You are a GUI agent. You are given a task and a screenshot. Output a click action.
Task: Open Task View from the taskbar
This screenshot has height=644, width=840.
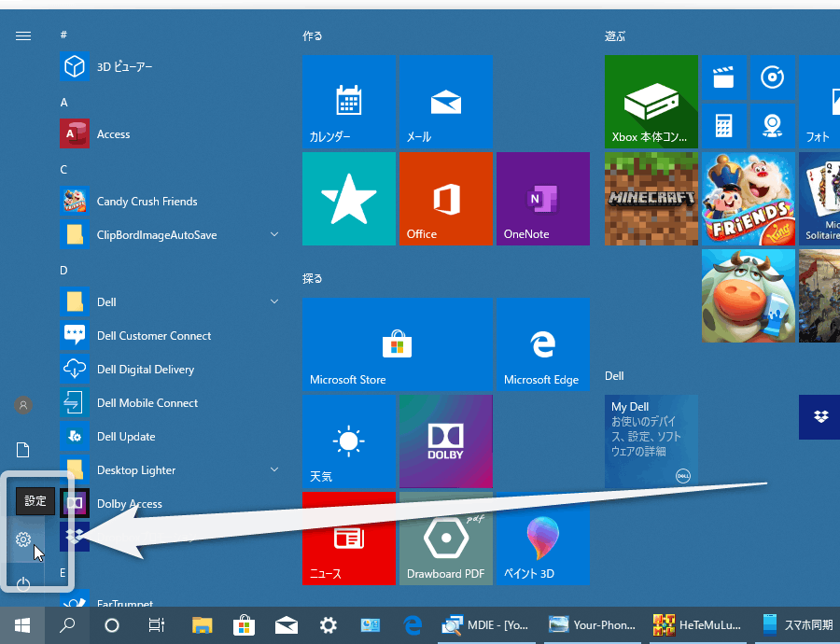pos(157,625)
